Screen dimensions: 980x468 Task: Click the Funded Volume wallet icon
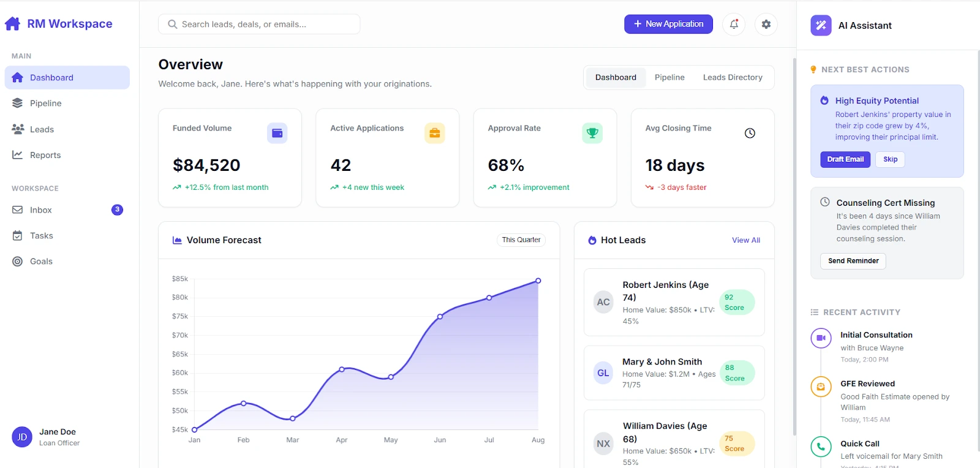coord(277,133)
